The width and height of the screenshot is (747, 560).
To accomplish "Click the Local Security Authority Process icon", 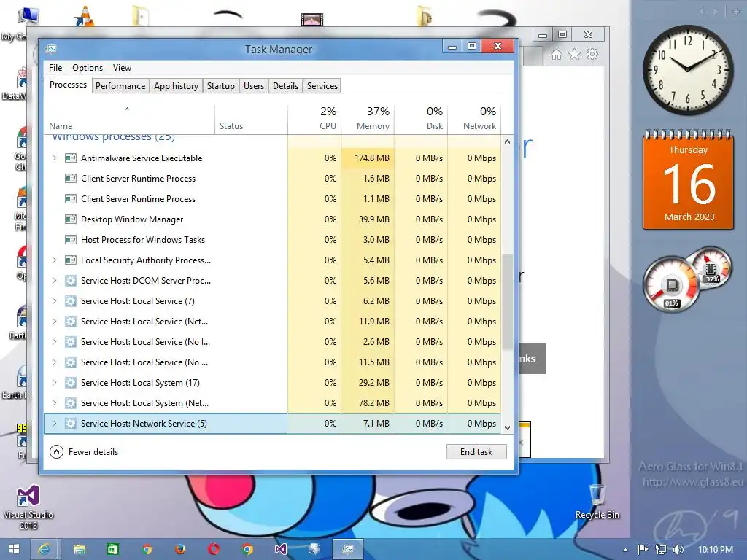I will [x=71, y=260].
